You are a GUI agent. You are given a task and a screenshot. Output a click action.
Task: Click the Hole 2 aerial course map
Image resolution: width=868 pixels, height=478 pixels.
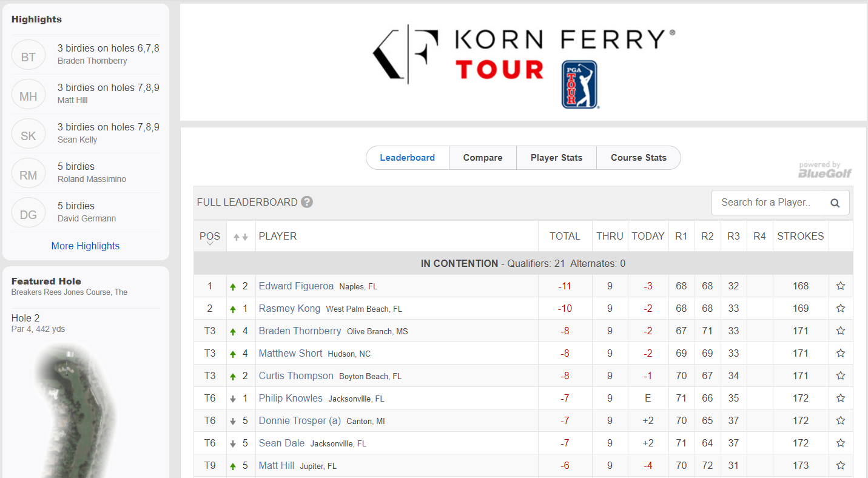coord(73,409)
